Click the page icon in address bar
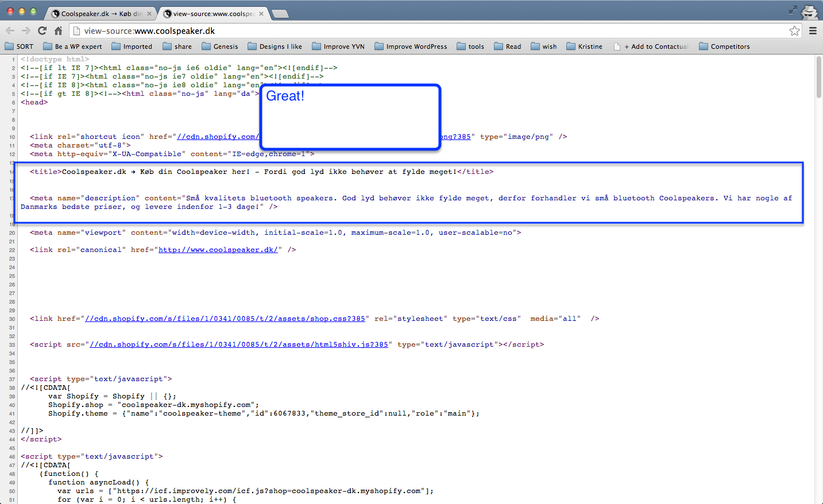This screenshot has height=504, width=823. pyautogui.click(x=76, y=31)
